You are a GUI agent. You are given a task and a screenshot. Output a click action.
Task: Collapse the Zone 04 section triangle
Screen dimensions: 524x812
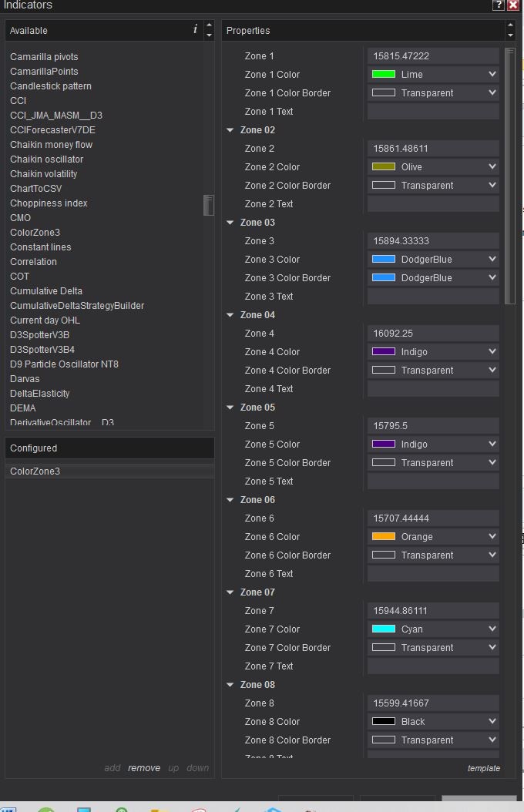click(230, 315)
